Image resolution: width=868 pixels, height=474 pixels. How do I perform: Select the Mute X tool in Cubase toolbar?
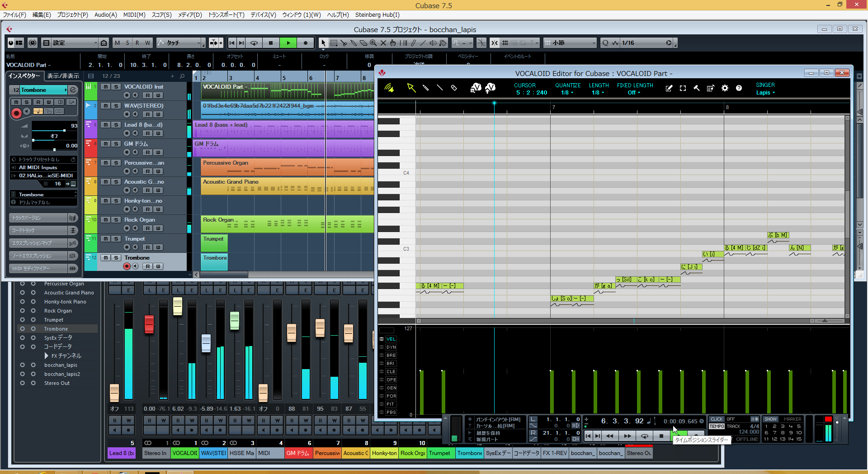pyautogui.click(x=383, y=43)
